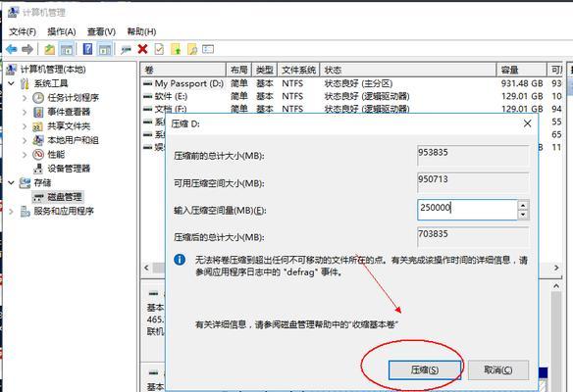Click the Properties checkmark sheet toolbar icon
The width and height of the screenshot is (573, 392).
(x=159, y=49)
